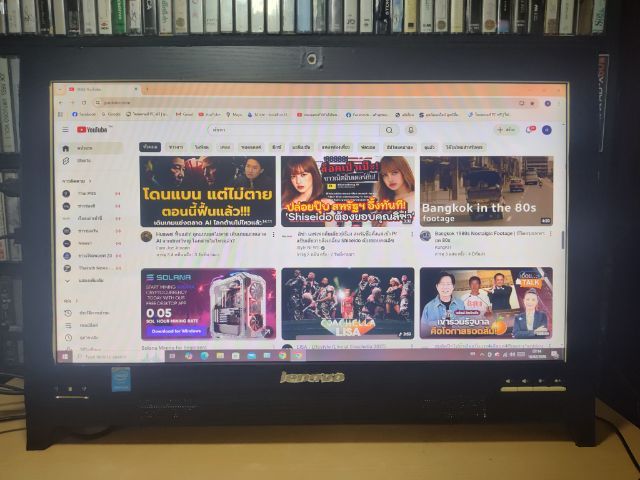Reload the page with Chrome's refresh icon
Screen dimensions: 640x480
click(84, 102)
